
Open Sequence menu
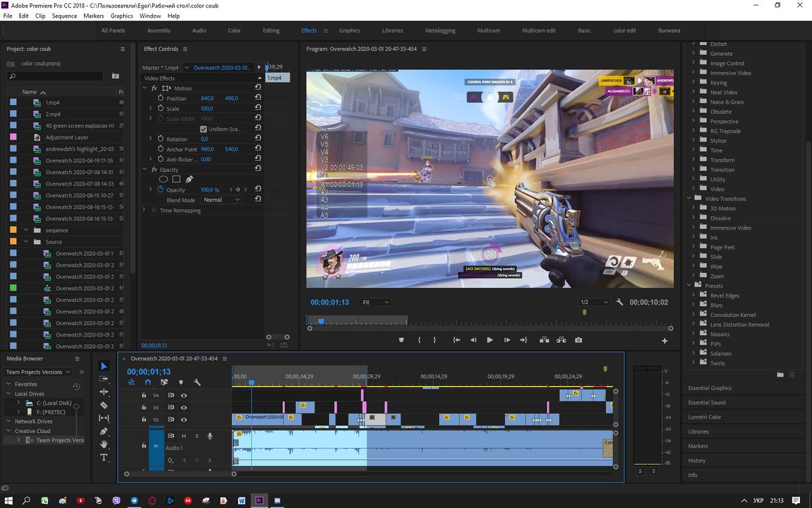click(64, 16)
